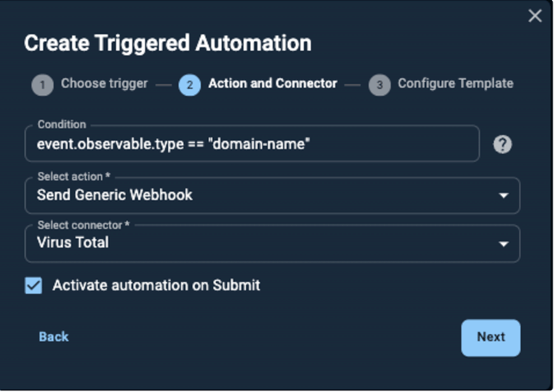Select the step 3 circle icon
This screenshot has height=392, width=555.
pos(379,85)
